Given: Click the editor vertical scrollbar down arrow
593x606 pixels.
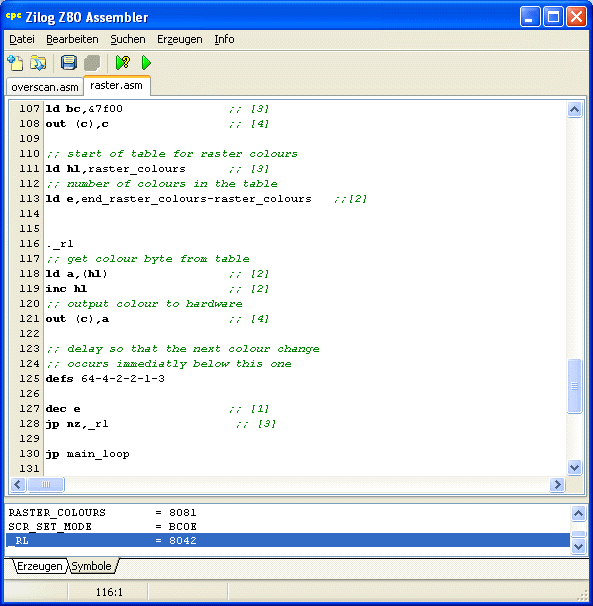Looking at the screenshot, I should click(574, 468).
